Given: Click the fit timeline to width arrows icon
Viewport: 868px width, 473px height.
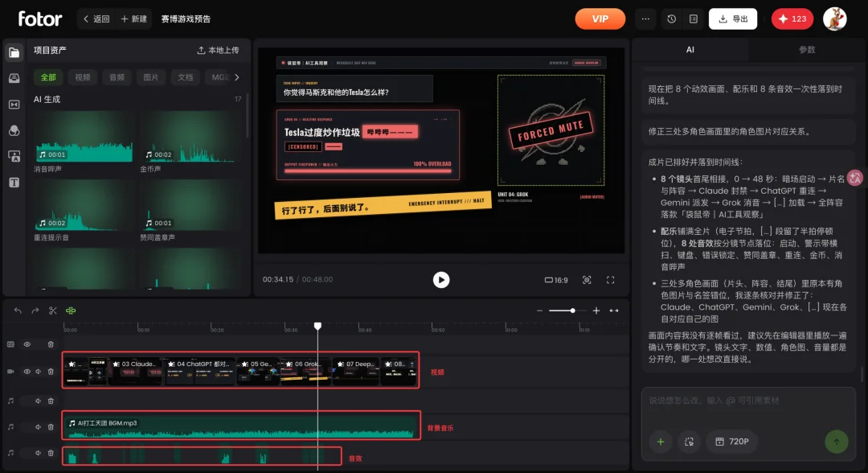Looking at the screenshot, I should click(x=614, y=311).
